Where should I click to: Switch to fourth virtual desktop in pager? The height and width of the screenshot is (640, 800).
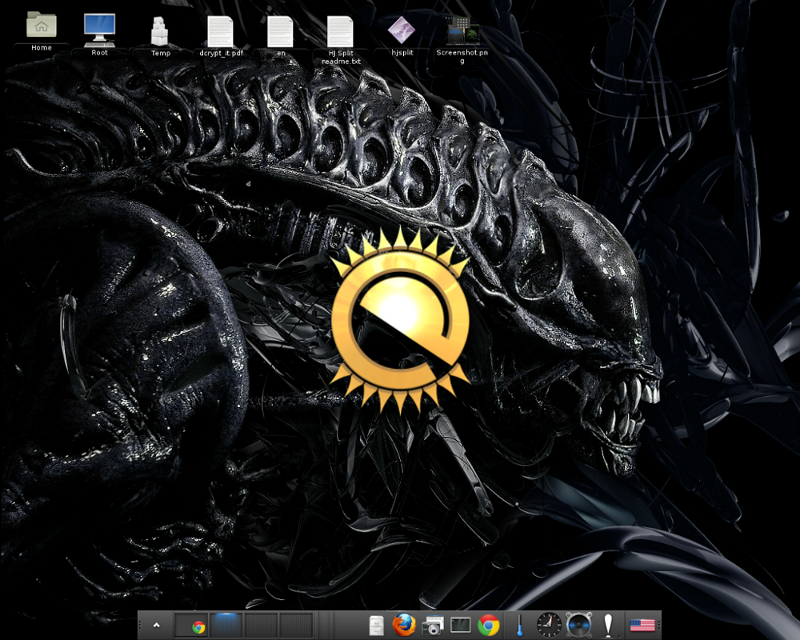pos(296,625)
